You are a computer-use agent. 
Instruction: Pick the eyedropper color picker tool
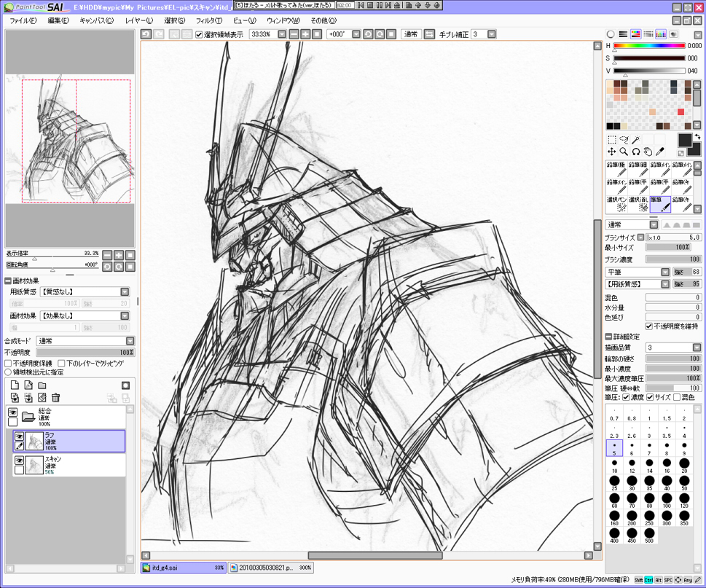coord(660,152)
